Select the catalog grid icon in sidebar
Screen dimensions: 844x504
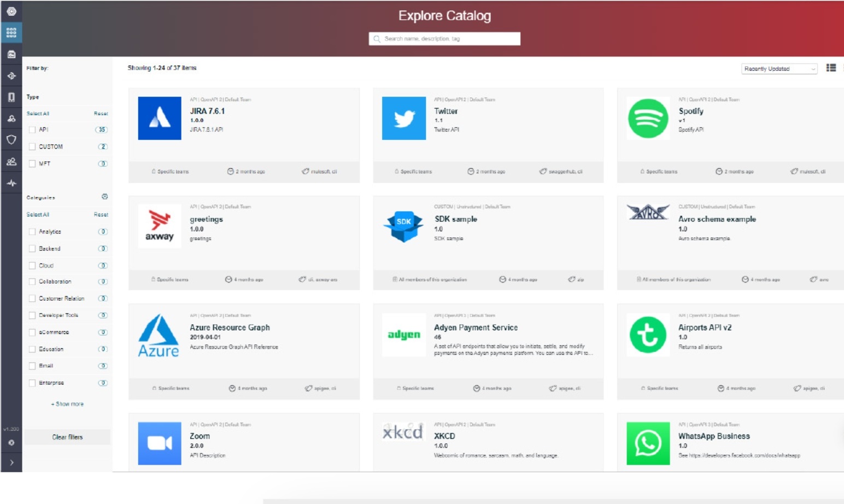(x=11, y=32)
